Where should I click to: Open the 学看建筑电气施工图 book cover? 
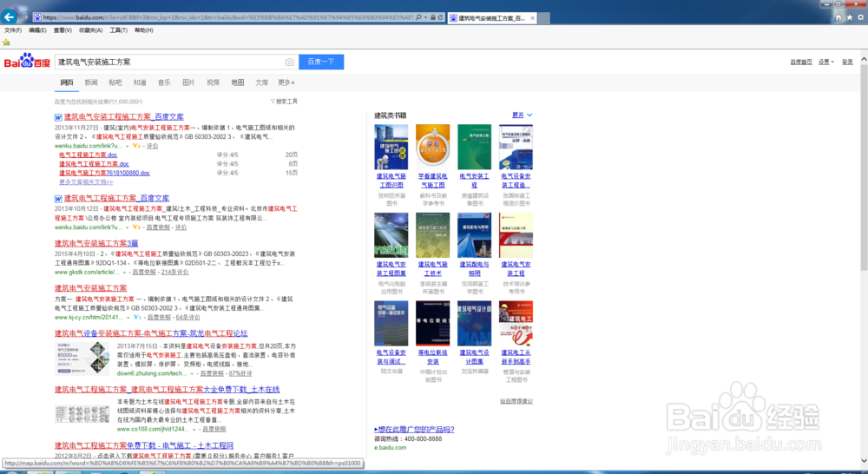click(x=432, y=147)
